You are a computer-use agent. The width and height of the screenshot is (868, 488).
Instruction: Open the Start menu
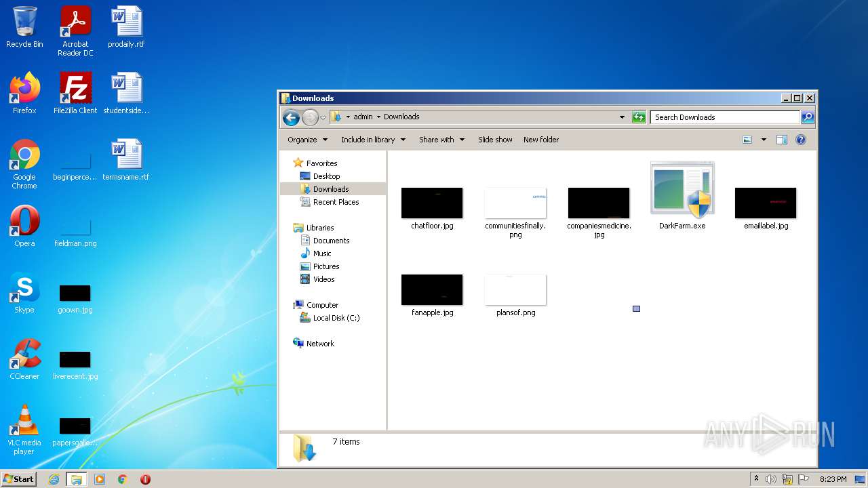pyautogui.click(x=19, y=479)
